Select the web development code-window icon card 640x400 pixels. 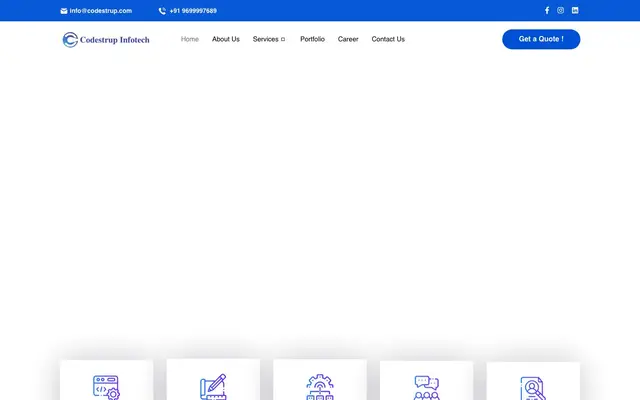tap(107, 380)
